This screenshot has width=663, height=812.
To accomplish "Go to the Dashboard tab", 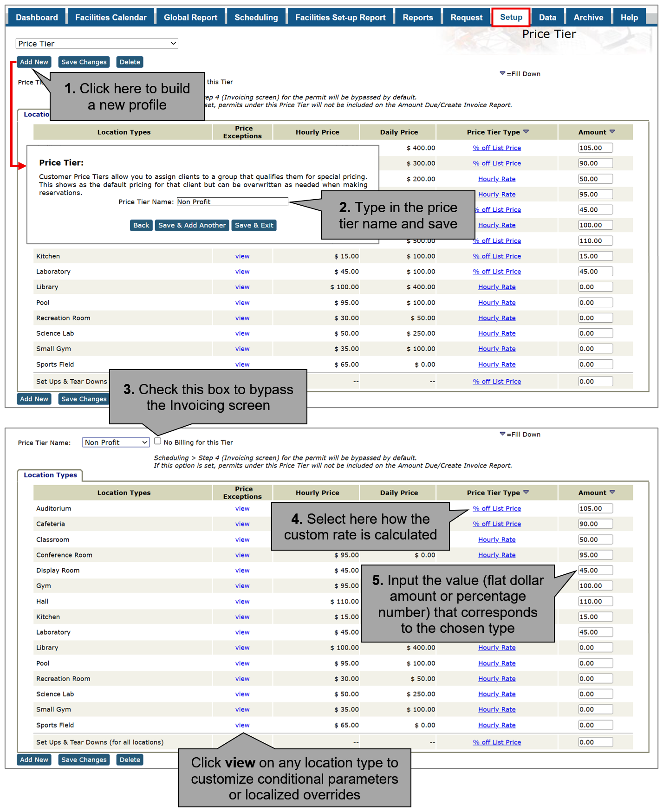I will [37, 18].
